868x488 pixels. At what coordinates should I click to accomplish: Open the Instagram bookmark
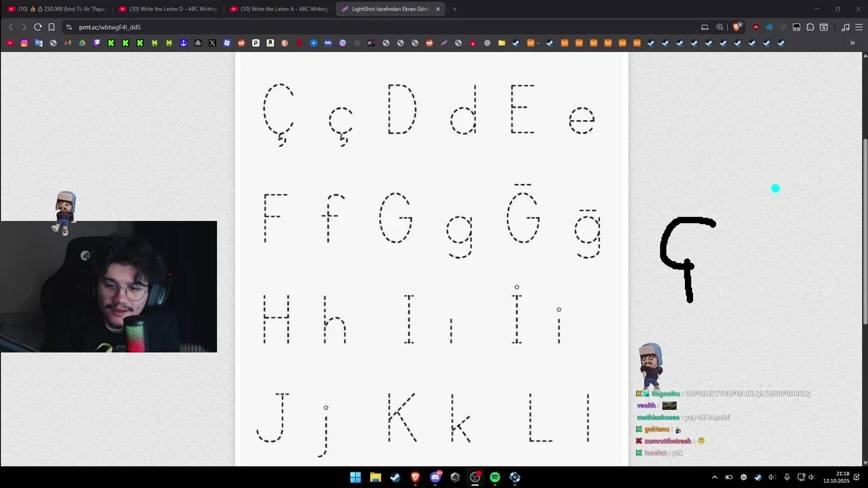(24, 43)
